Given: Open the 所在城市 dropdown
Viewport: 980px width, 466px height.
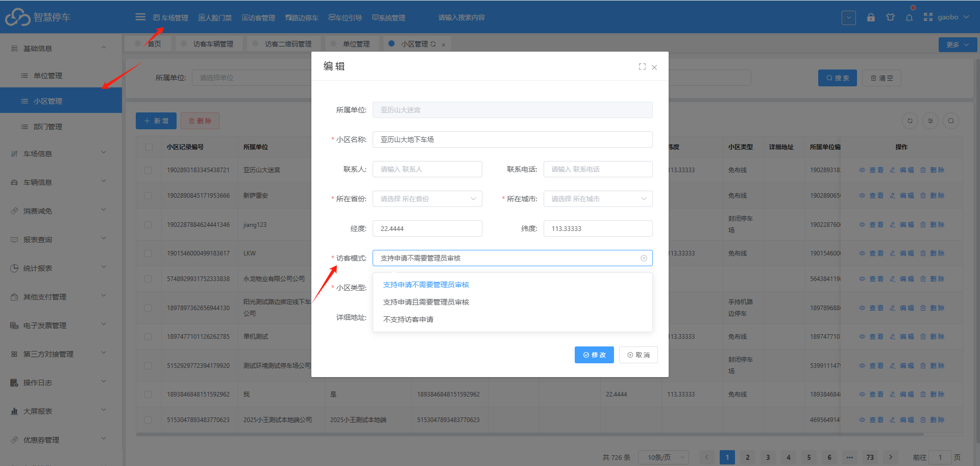Looking at the screenshot, I should click(598, 199).
